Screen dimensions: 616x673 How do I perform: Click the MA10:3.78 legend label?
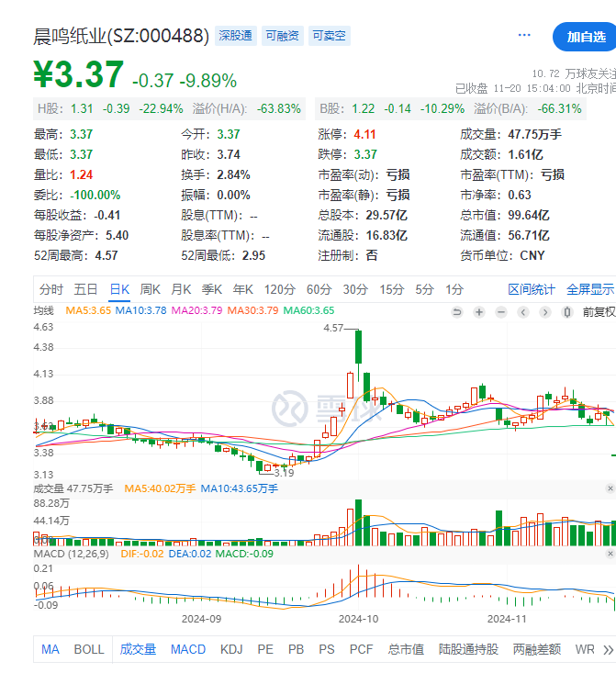pos(140,310)
